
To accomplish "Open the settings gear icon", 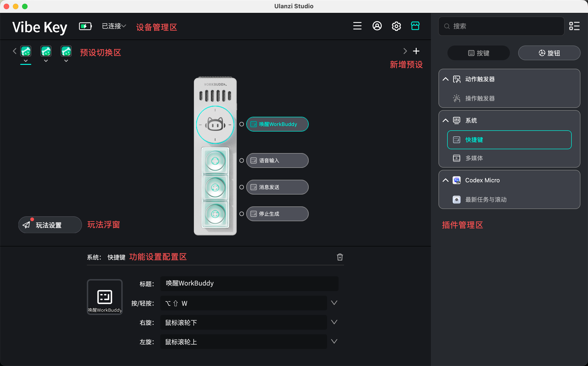I will pyautogui.click(x=396, y=26).
